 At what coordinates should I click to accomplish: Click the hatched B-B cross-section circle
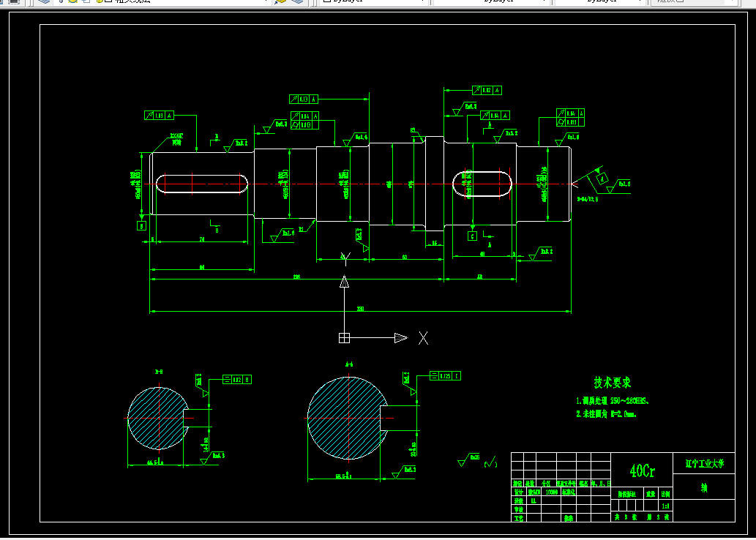pos(157,419)
